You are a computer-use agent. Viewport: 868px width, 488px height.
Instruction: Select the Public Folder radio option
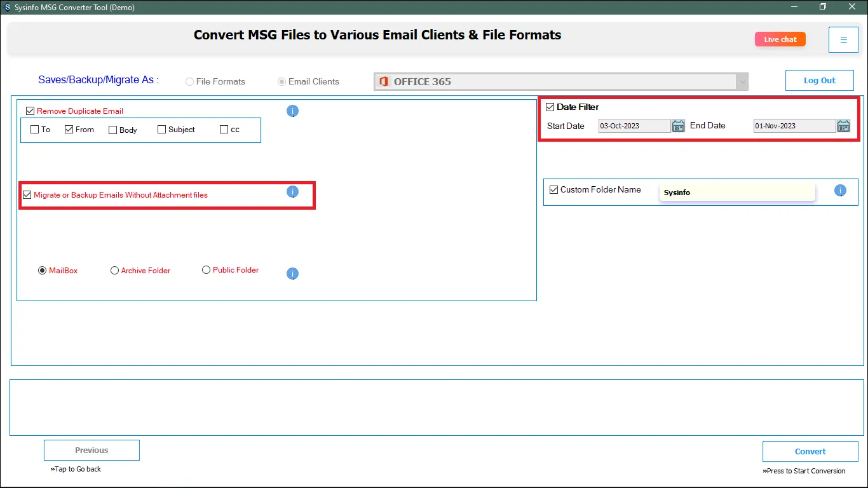[x=207, y=270]
